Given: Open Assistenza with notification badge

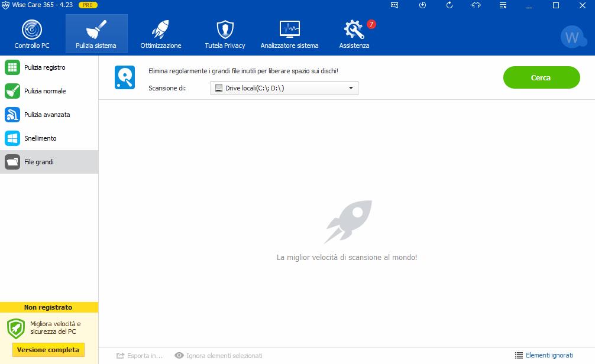Looking at the screenshot, I should click(354, 34).
